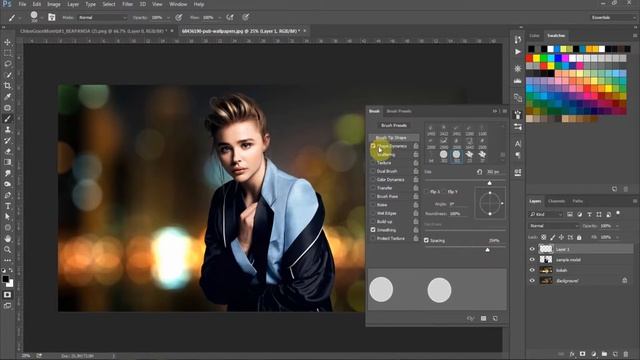Click the foreground color swatch

point(5,280)
